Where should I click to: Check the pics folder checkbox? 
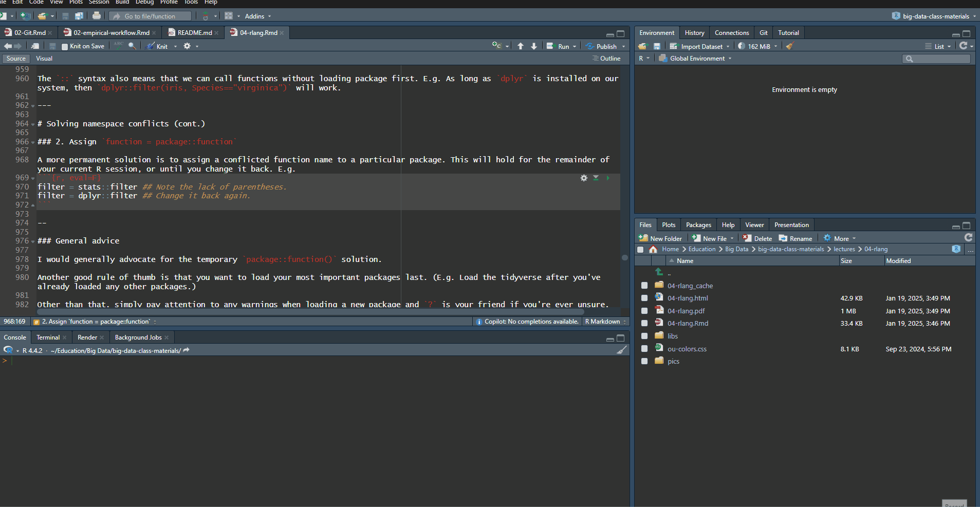tap(644, 361)
